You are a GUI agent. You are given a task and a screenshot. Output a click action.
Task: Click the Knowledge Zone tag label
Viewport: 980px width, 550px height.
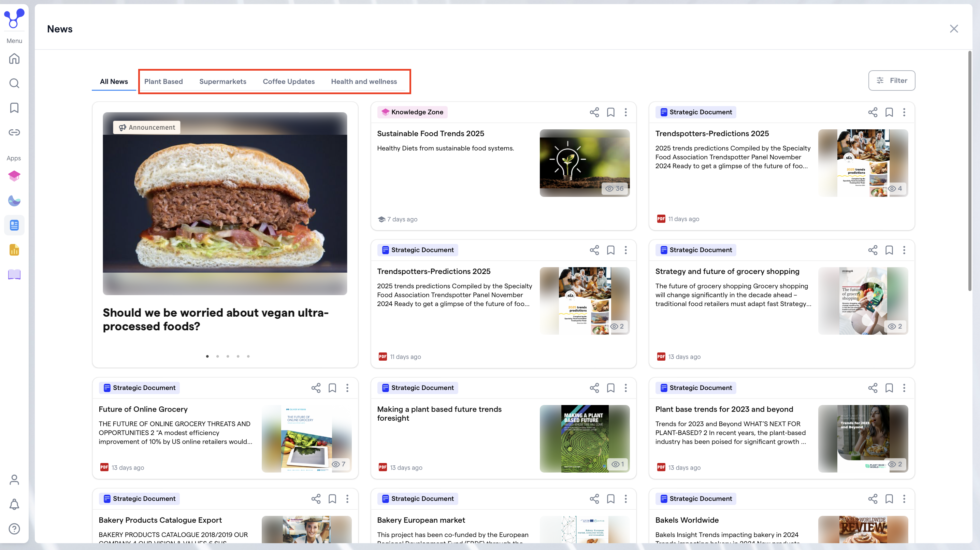[413, 112]
